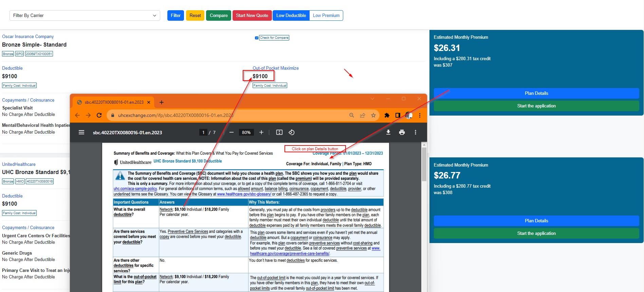Select the Low Deductible sort option
Screen dimensions: 644x292
pos(291,15)
